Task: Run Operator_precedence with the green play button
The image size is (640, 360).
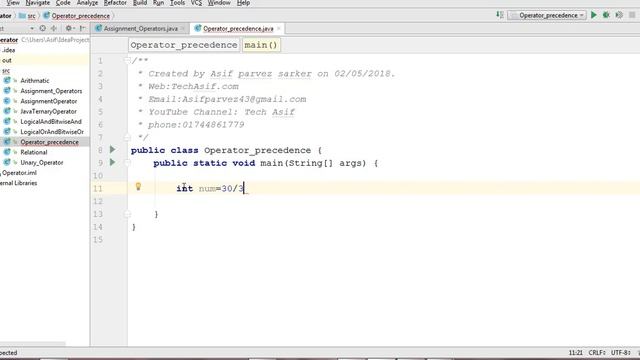Action: click(x=594, y=15)
